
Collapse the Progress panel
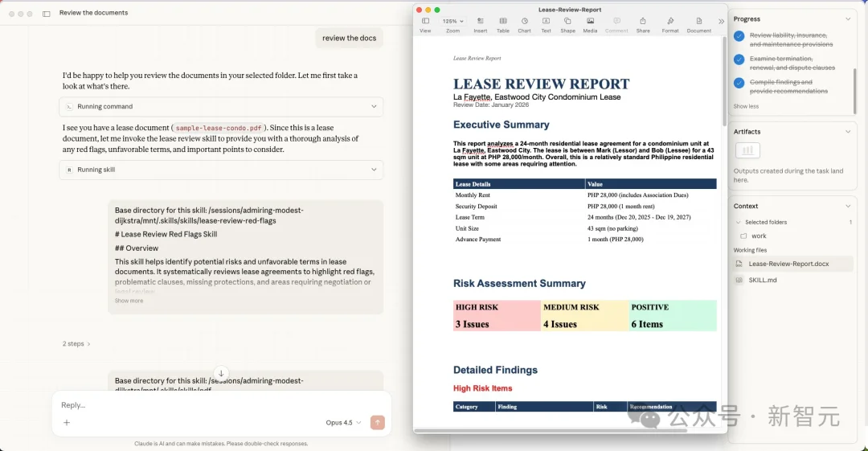pos(848,18)
